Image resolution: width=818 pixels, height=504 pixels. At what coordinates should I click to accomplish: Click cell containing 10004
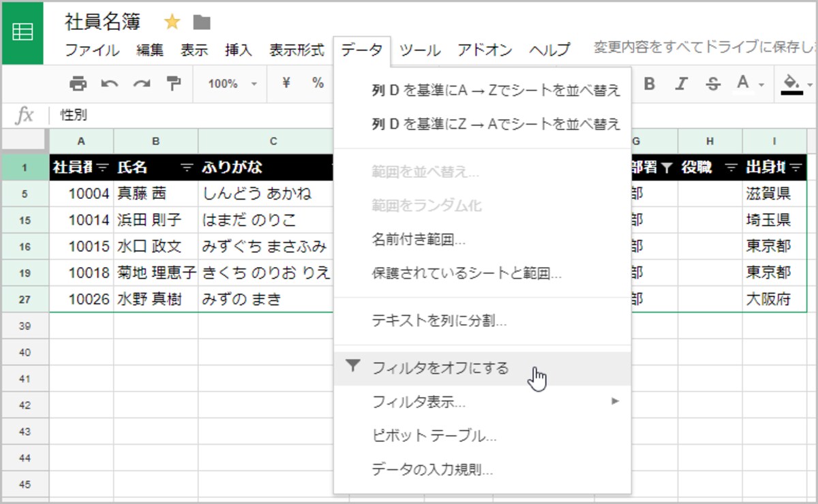(81, 193)
